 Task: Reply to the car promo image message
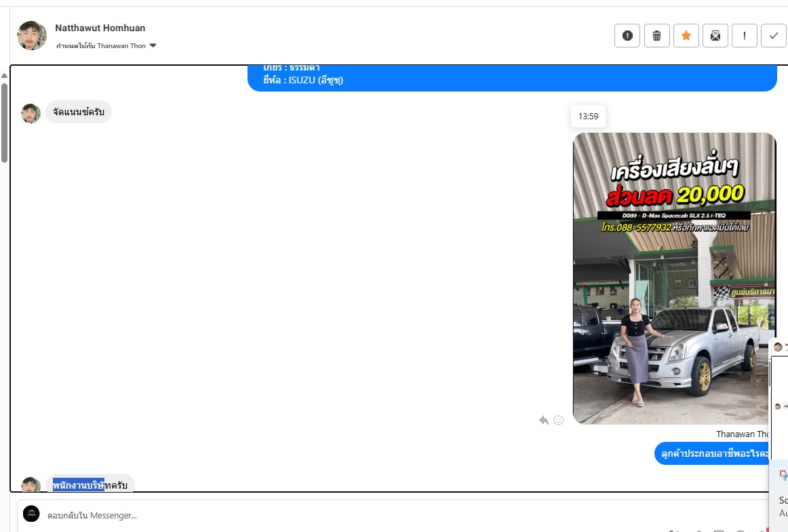point(544,420)
